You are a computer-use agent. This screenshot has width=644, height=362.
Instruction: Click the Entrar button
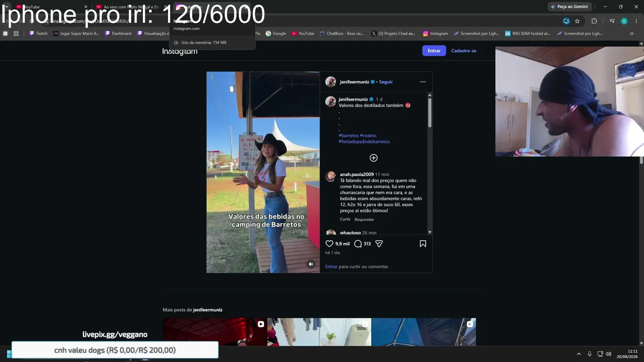coord(434,51)
